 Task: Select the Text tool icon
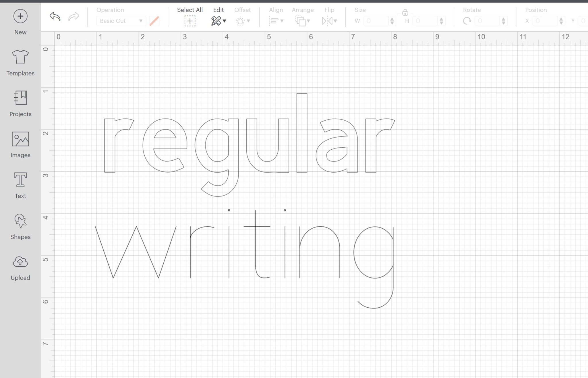point(20,180)
